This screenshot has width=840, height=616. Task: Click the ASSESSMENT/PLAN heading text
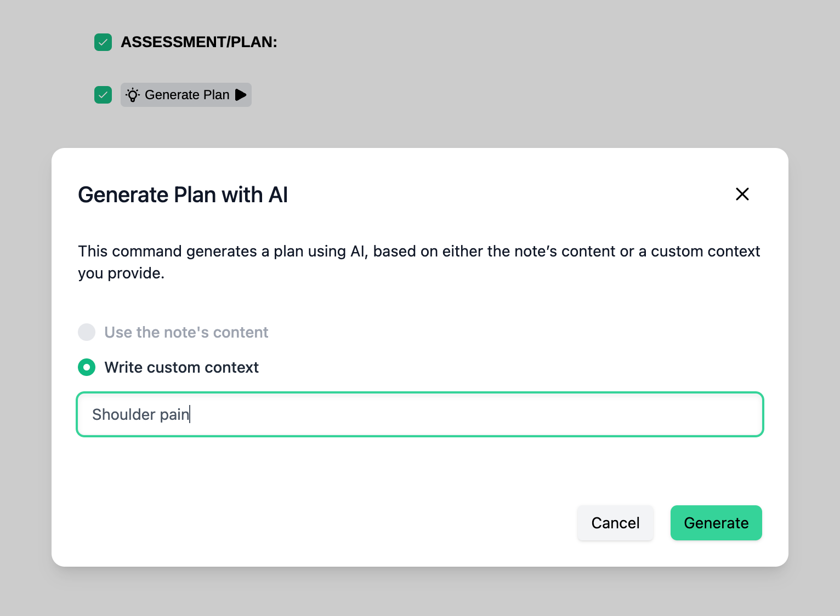(198, 42)
